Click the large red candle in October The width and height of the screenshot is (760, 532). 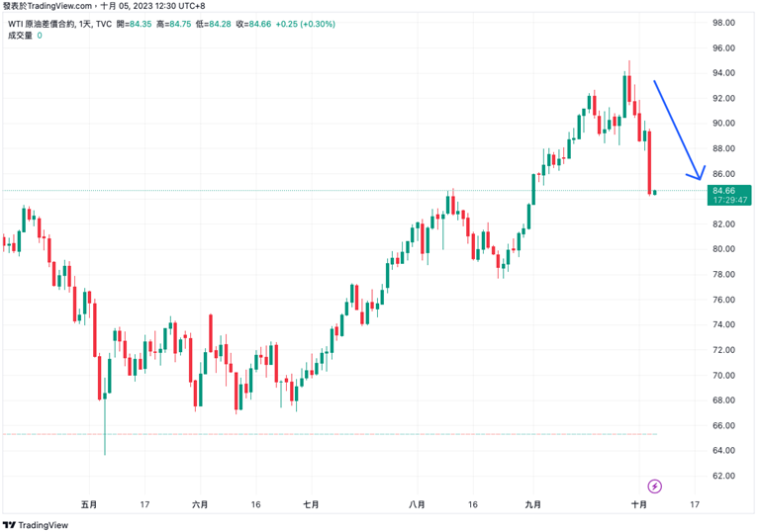(648, 161)
